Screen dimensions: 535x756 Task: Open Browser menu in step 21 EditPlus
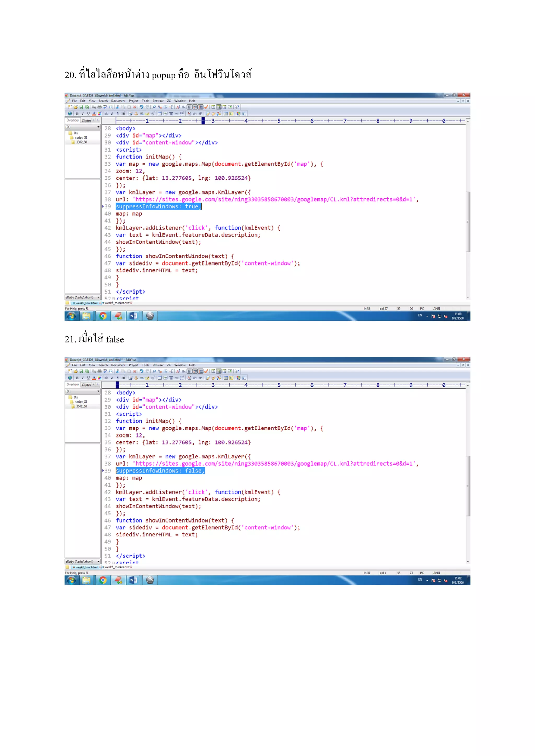(158, 365)
